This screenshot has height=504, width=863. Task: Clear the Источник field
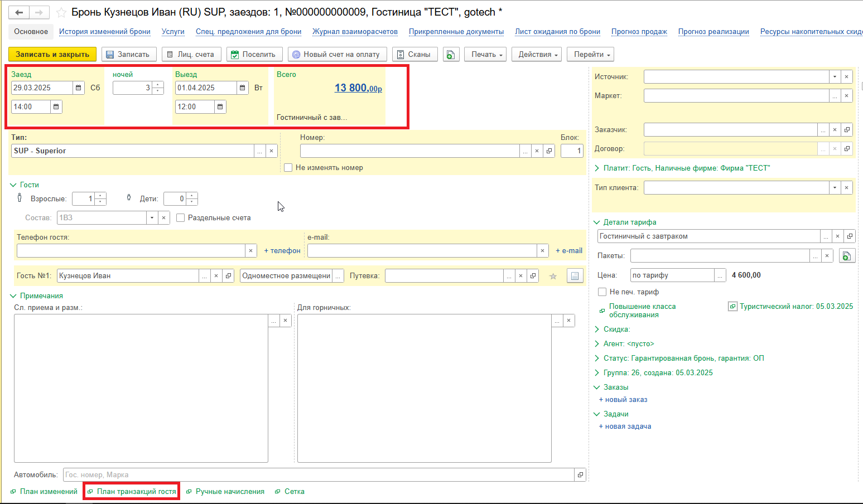(x=846, y=76)
